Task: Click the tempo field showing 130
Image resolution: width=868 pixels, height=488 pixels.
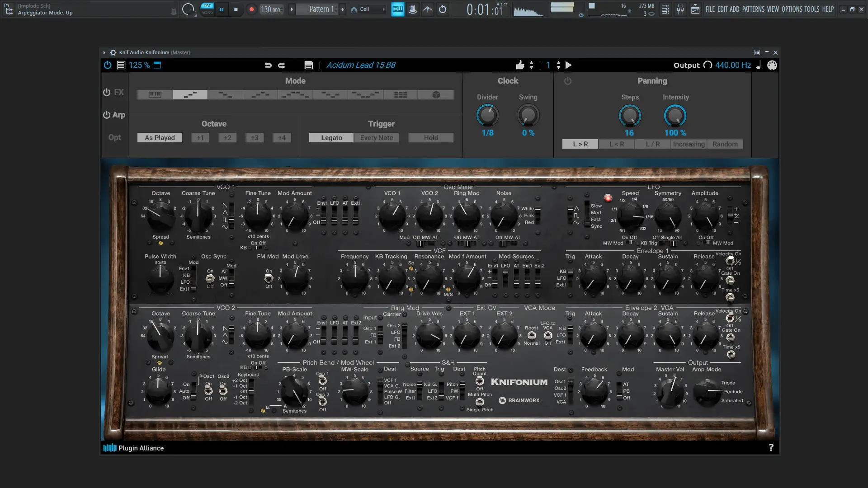Action: click(271, 9)
